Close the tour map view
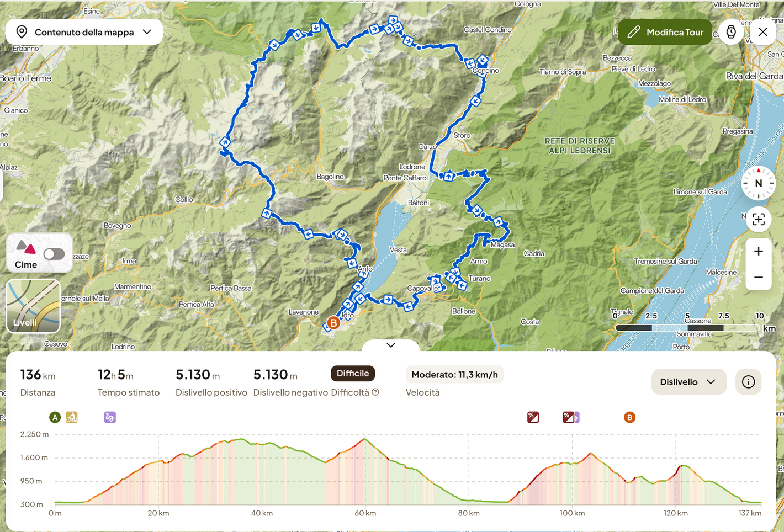 coord(763,32)
